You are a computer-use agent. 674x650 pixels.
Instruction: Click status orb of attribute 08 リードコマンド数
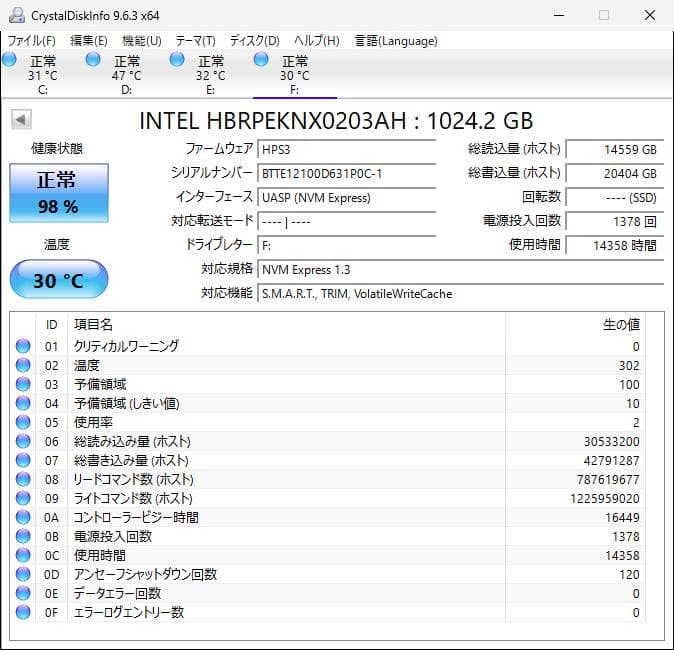[x=23, y=479]
